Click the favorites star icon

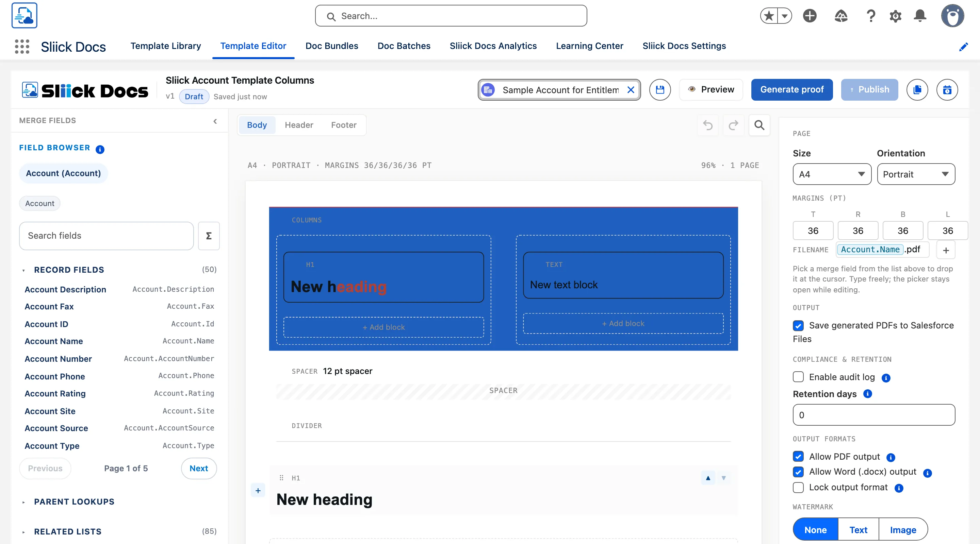769,16
